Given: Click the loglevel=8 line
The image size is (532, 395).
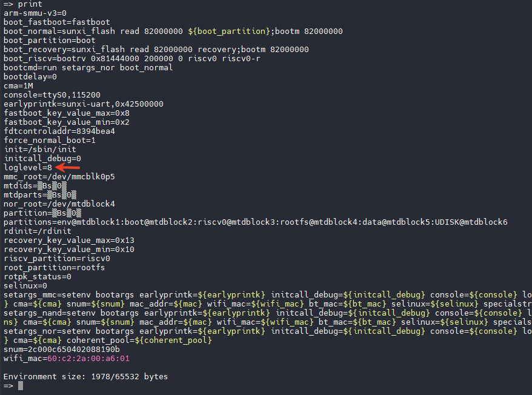Looking at the screenshot, I should (28, 167).
